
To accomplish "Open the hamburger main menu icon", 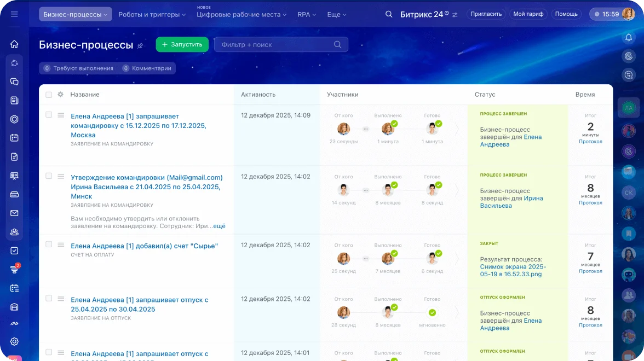I will [14, 14].
